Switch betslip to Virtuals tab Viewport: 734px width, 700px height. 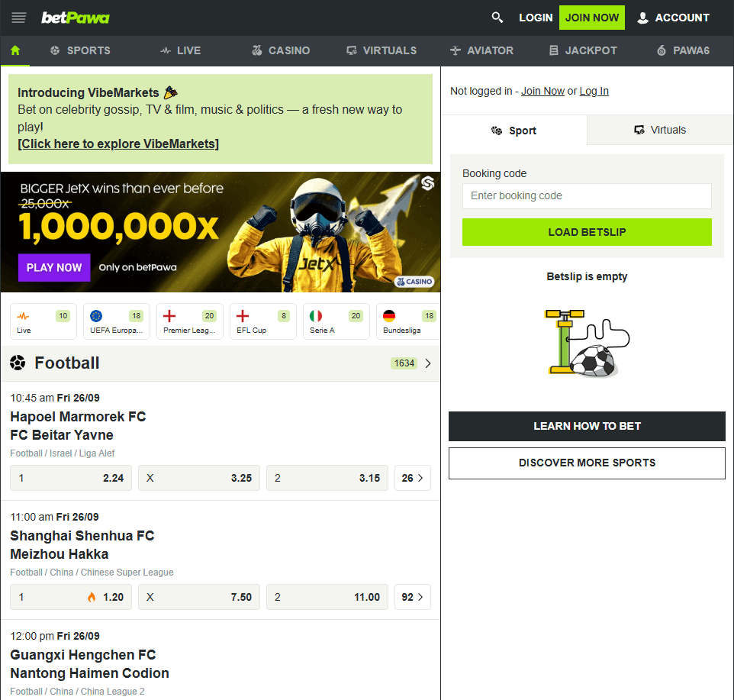[660, 131]
